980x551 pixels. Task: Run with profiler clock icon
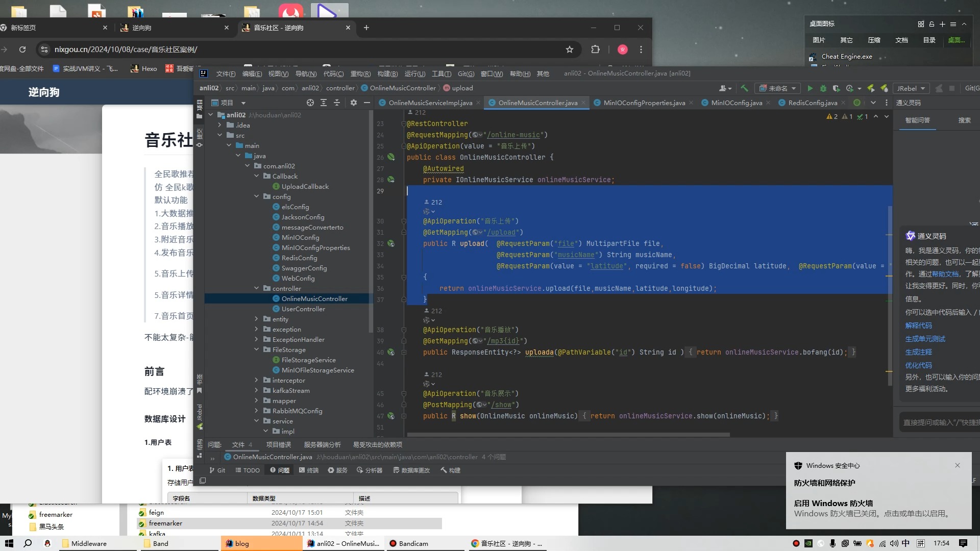(x=850, y=88)
